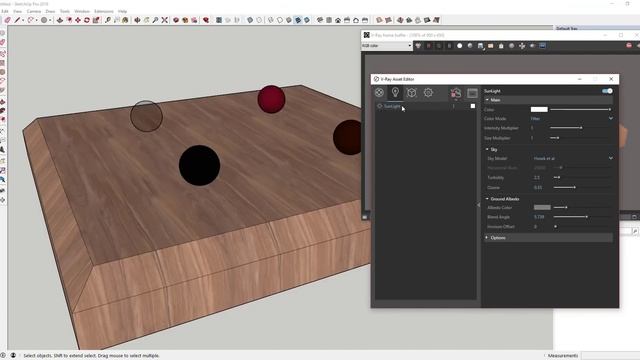Image resolution: width=640 pixels, height=360 pixels.
Task: Adjust the Intensity Multiplier slider
Action: pos(581,128)
